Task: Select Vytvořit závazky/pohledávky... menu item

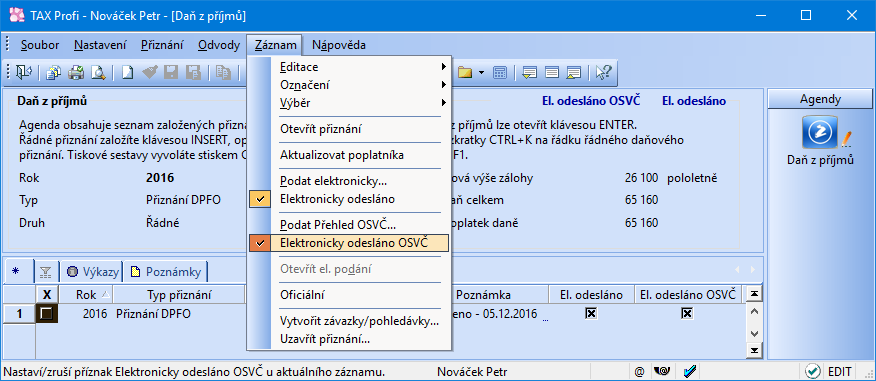Action: tap(349, 321)
